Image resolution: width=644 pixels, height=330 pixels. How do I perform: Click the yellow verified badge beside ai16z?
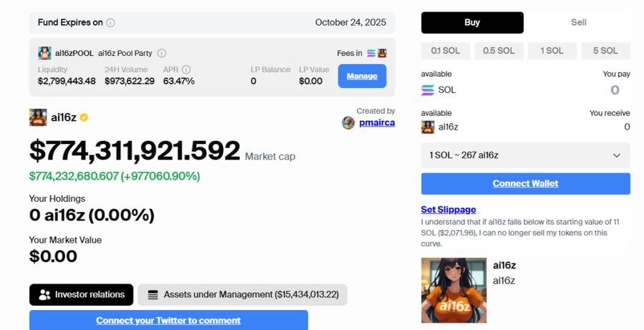tap(84, 117)
